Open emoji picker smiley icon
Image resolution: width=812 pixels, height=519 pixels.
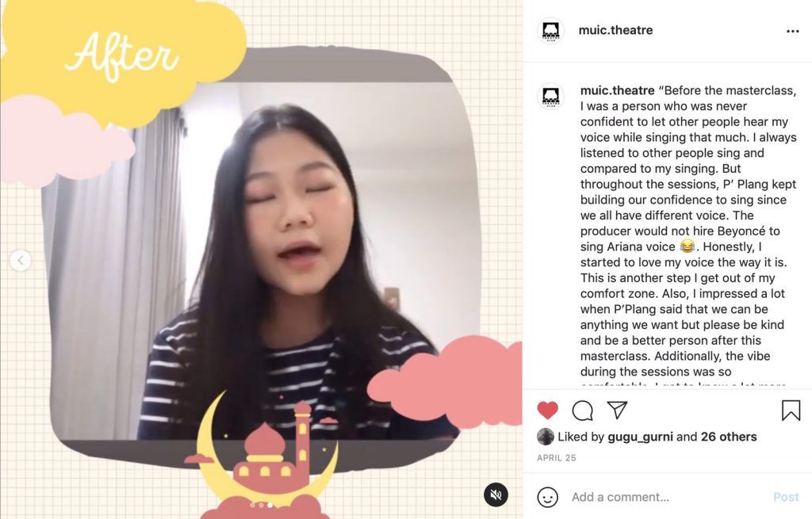[x=547, y=498]
